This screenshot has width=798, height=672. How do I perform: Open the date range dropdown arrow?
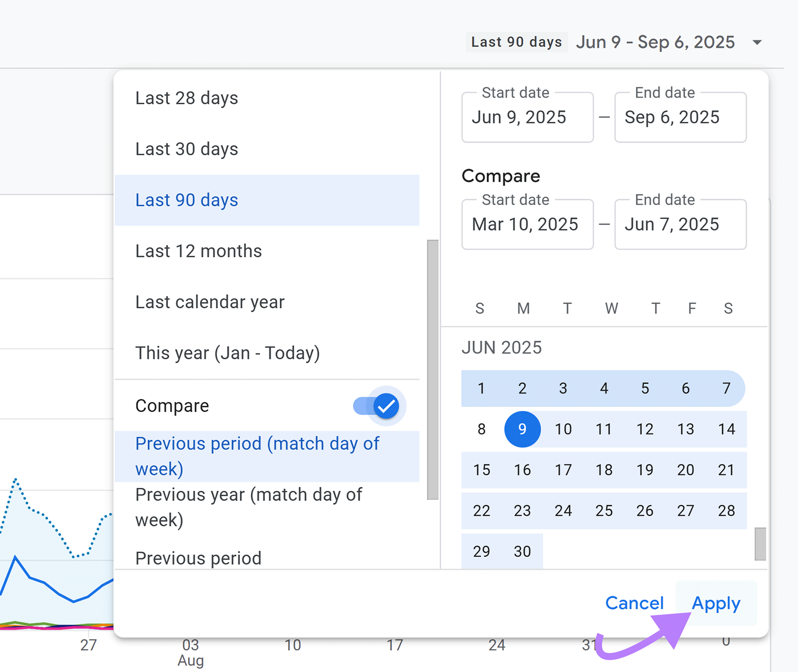click(756, 42)
